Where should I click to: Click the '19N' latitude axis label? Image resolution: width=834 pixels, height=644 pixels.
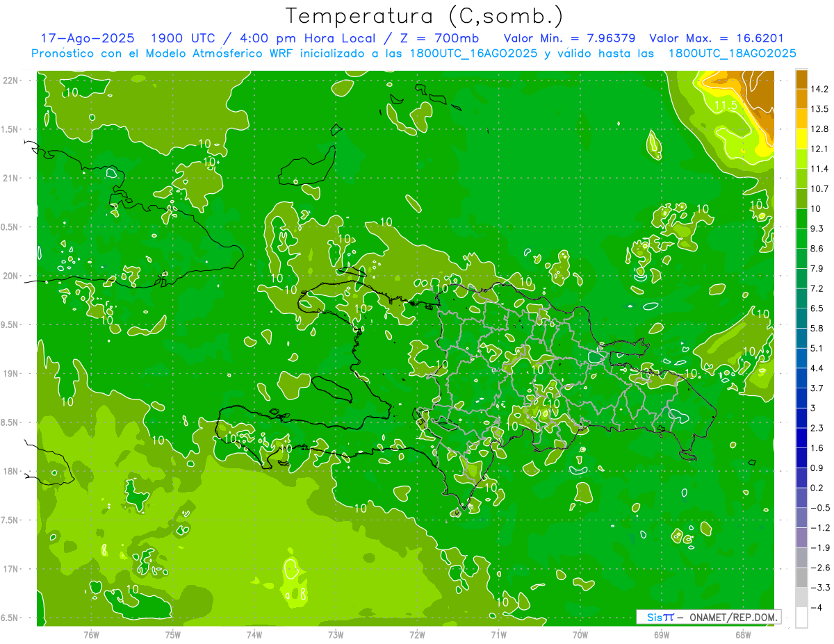point(12,374)
